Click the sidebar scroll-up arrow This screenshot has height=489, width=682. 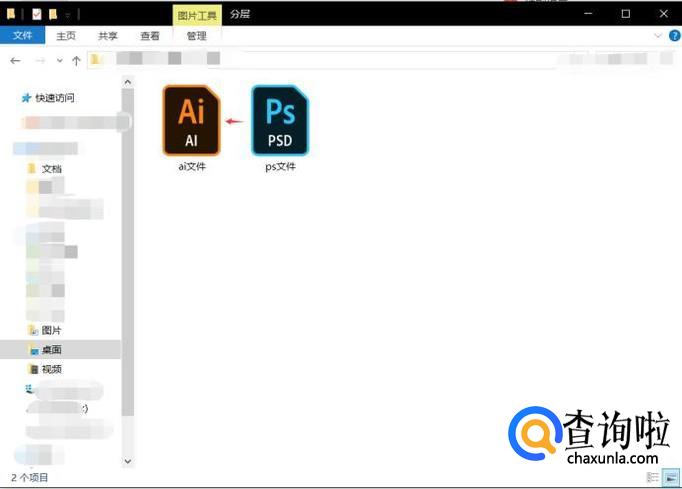[127, 82]
